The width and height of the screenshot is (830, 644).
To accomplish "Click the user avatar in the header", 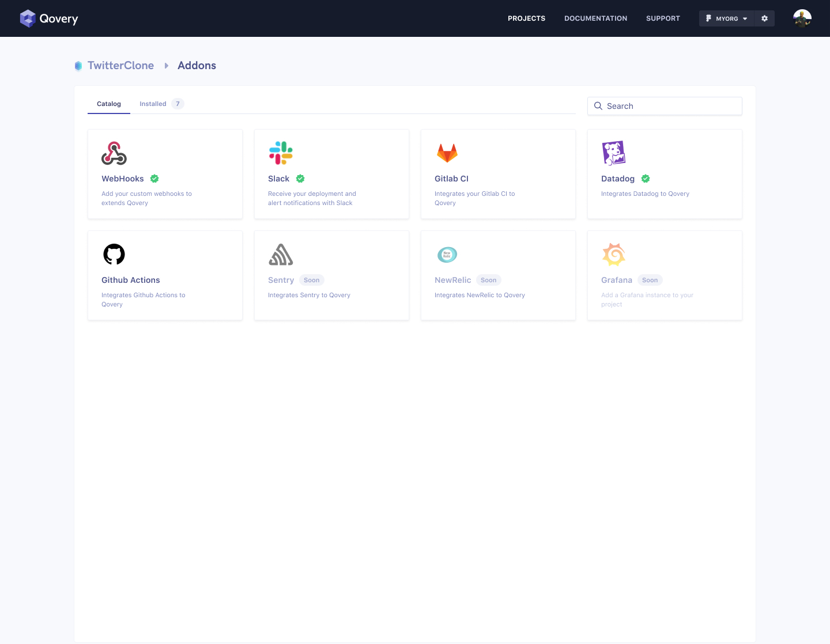I will click(802, 18).
